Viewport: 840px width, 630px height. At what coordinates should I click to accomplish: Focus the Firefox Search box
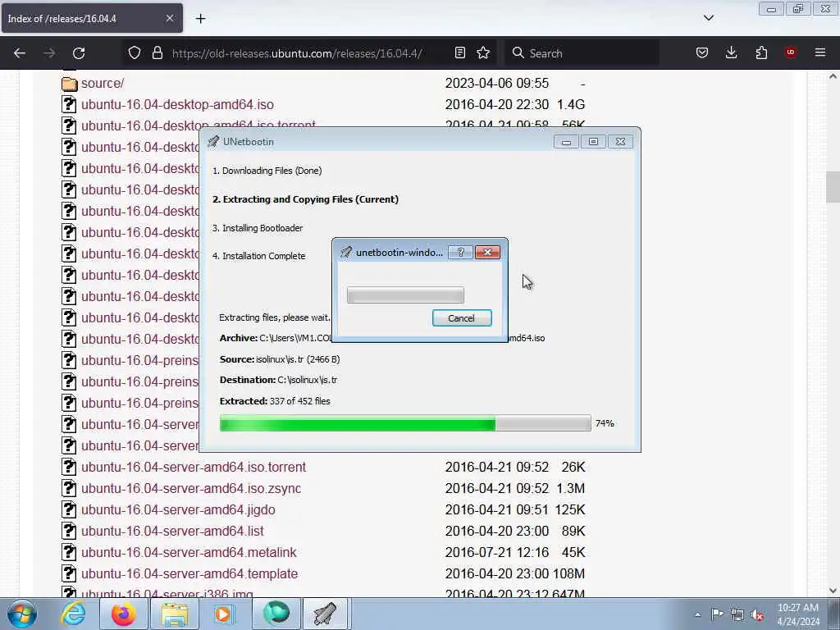[x=582, y=53]
